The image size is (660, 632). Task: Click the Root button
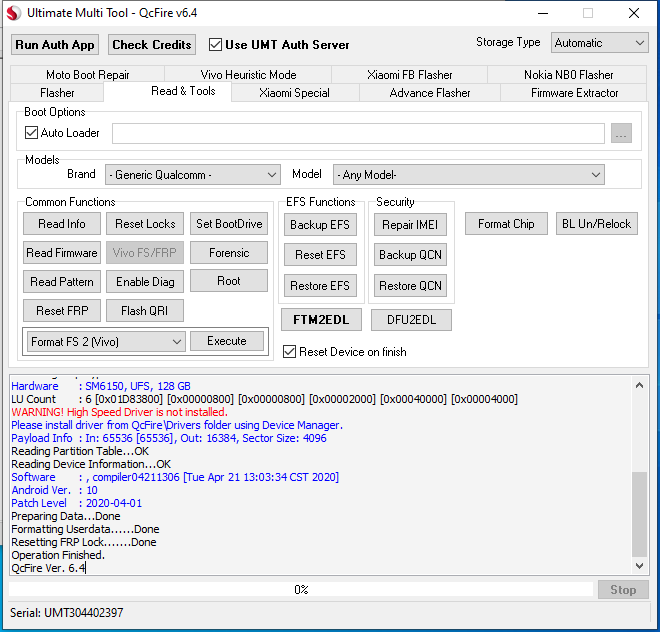click(229, 281)
